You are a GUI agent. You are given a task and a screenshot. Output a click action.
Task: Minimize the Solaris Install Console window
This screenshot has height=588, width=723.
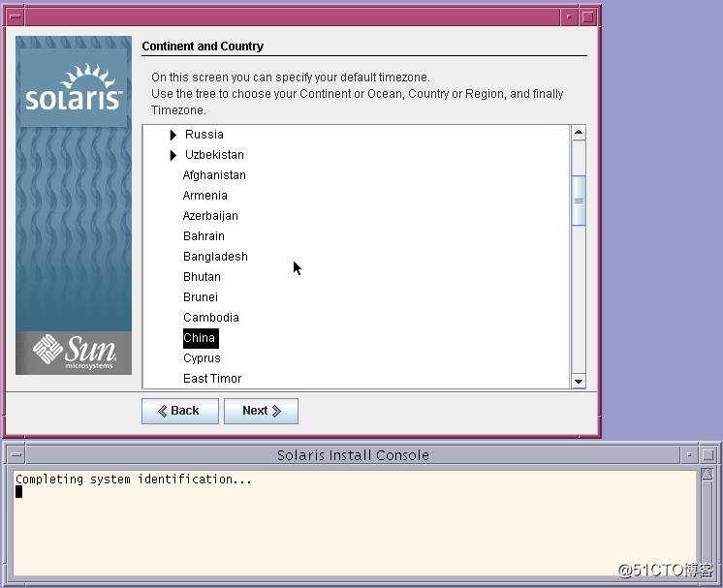pyautogui.click(x=689, y=455)
